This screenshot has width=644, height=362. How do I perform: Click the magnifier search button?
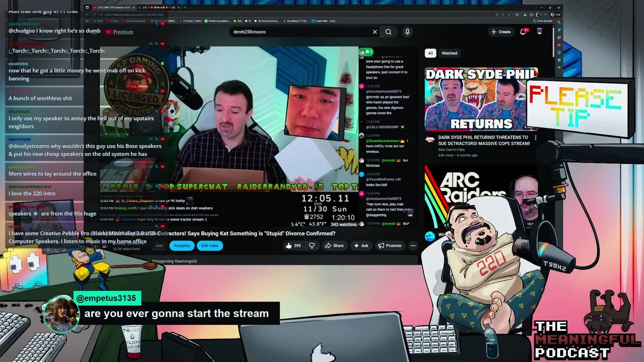click(x=388, y=32)
